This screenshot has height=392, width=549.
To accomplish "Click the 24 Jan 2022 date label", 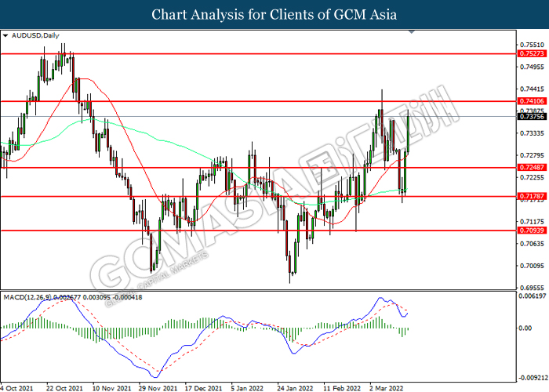I will (295, 388).
